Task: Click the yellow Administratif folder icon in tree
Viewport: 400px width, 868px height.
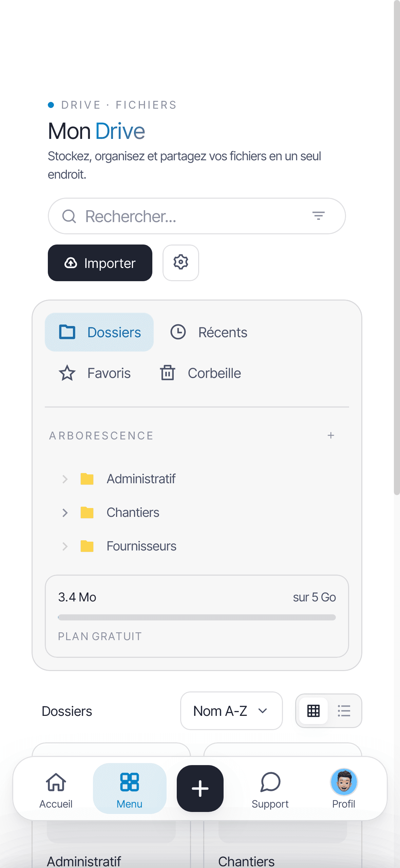Action: click(x=87, y=479)
